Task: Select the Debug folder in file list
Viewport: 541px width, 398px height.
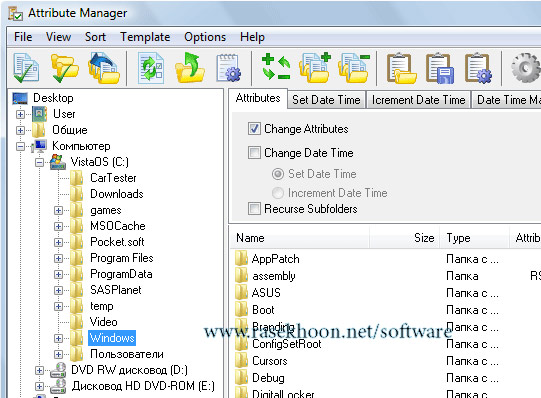Action: pyautogui.click(x=268, y=378)
